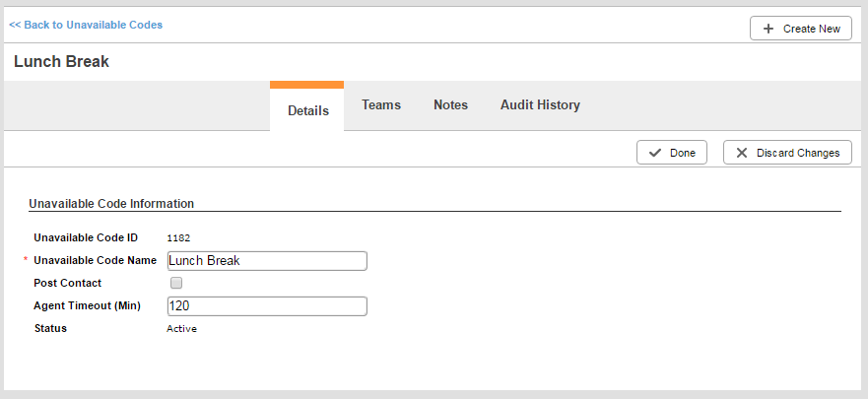Image resolution: width=868 pixels, height=399 pixels.
Task: Toggle the Post Contact checkbox
Action: click(x=176, y=283)
